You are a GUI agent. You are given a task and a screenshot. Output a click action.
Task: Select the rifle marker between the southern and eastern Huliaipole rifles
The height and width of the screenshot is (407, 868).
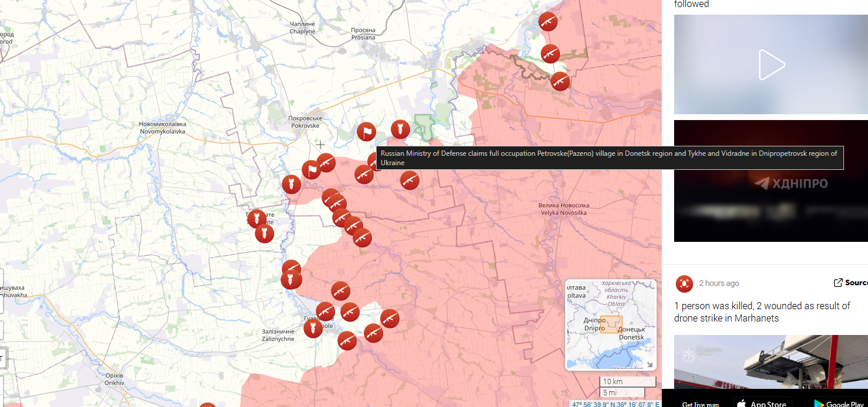click(x=374, y=333)
